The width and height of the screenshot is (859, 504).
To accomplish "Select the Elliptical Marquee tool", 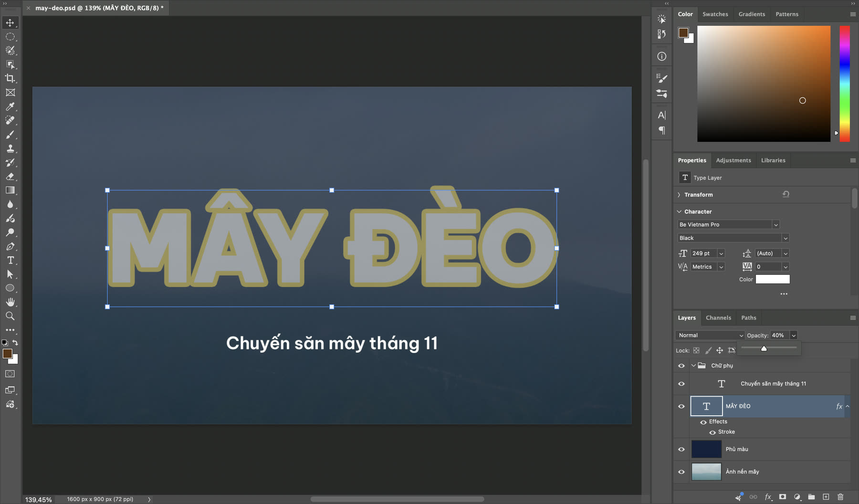I will 10,37.
